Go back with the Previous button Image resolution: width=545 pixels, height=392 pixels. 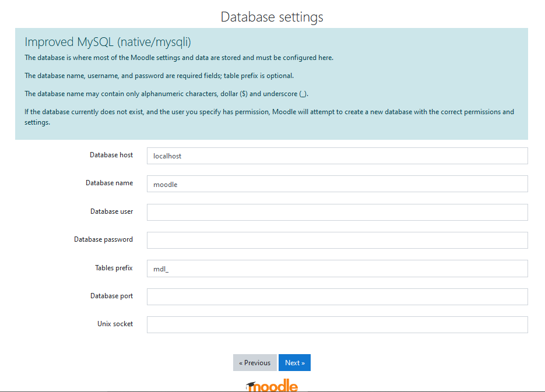coord(255,362)
